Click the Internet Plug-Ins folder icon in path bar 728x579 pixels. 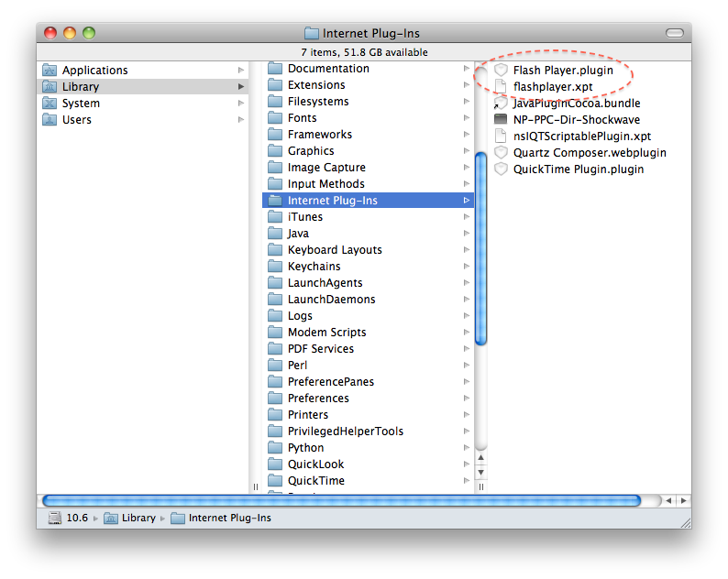point(178,518)
